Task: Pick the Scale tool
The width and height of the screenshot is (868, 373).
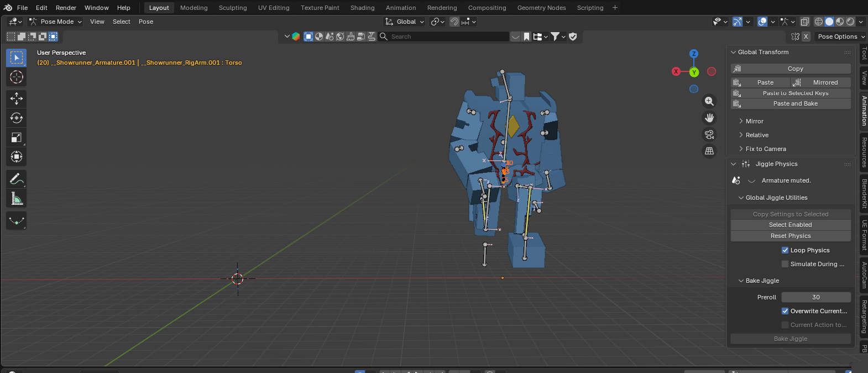Action: 17,137
